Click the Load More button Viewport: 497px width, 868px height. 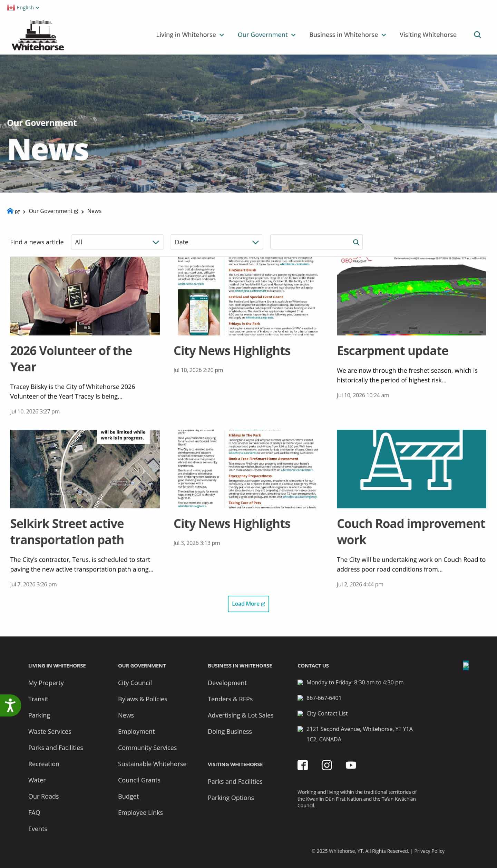coord(248,604)
